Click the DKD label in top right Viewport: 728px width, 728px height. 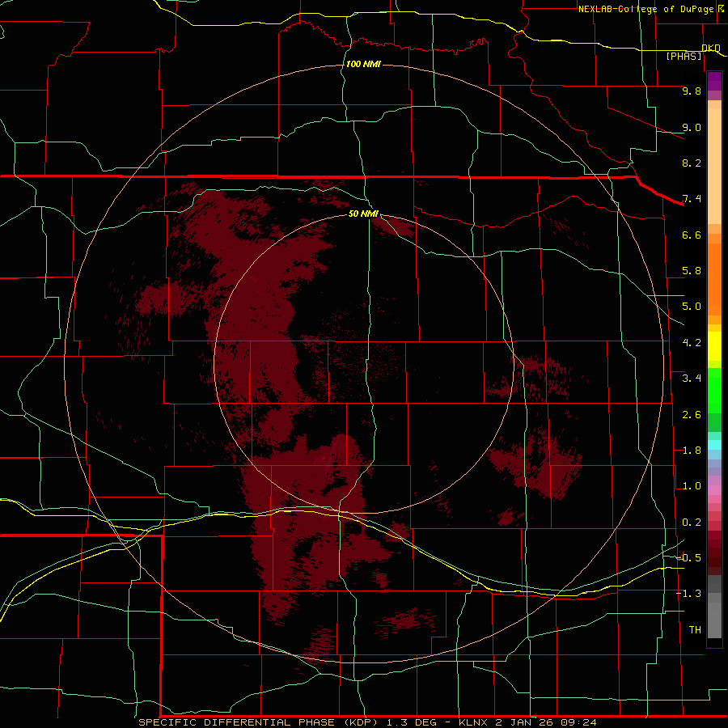711,48
